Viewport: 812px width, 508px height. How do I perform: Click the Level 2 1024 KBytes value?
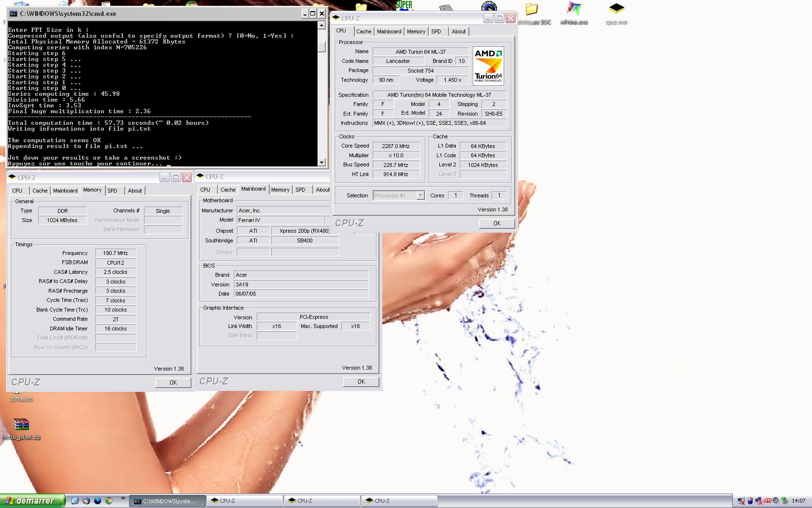coord(483,165)
